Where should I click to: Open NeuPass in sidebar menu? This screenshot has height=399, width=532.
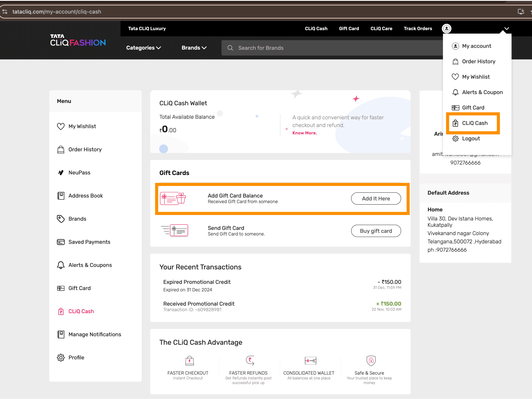coord(79,173)
